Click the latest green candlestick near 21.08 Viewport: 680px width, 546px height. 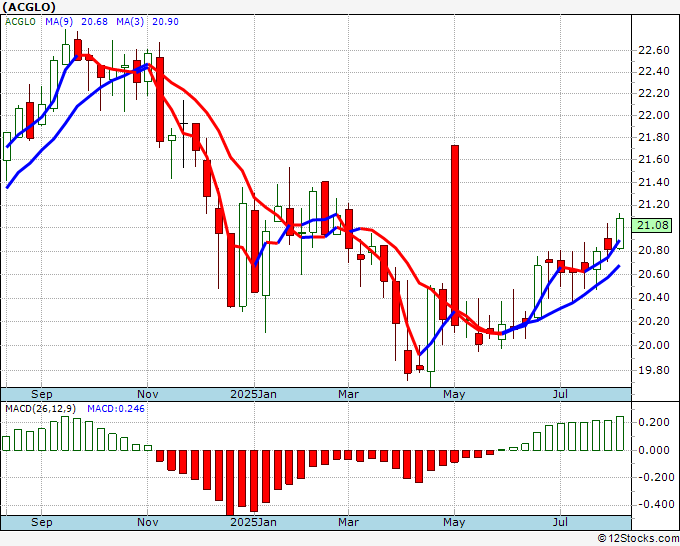pos(620,233)
